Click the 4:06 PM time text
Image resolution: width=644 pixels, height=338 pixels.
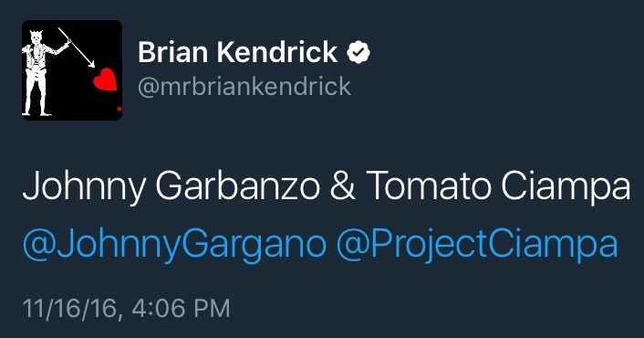181,308
